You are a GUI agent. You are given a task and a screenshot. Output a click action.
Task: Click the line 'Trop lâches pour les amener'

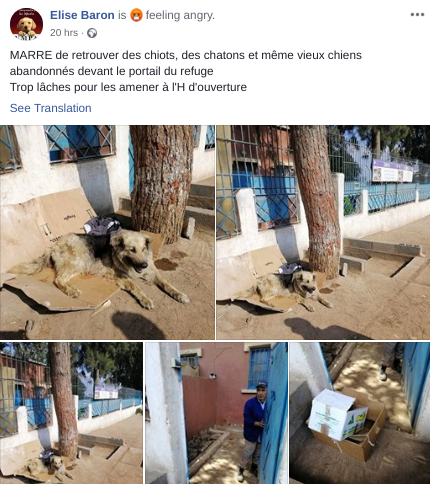(x=128, y=87)
